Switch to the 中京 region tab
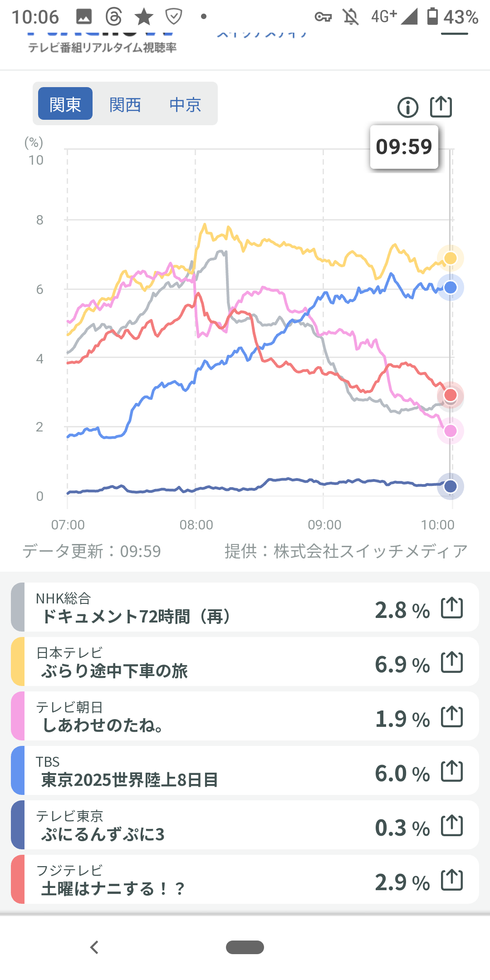Image resolution: width=490 pixels, height=980 pixels. coord(185,104)
